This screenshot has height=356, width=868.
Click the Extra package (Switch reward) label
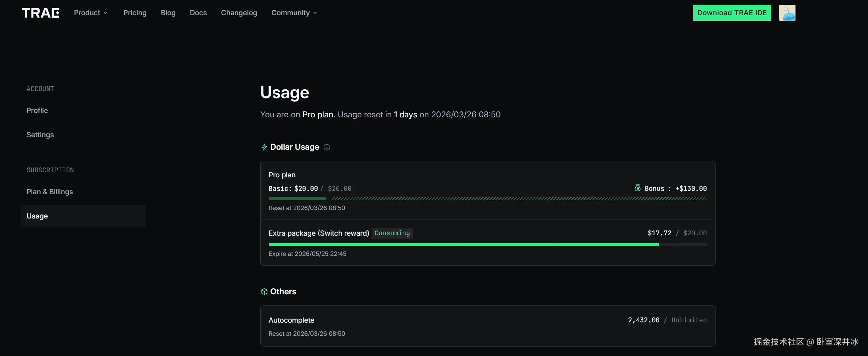click(319, 233)
